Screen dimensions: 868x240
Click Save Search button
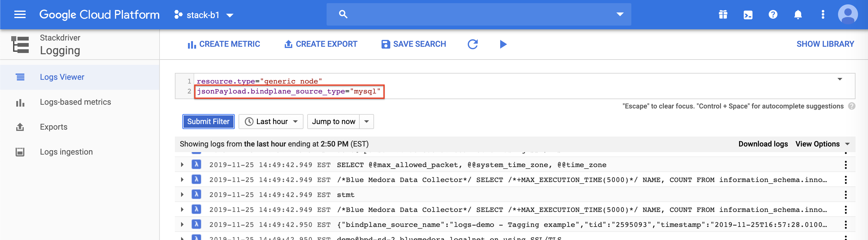(414, 44)
